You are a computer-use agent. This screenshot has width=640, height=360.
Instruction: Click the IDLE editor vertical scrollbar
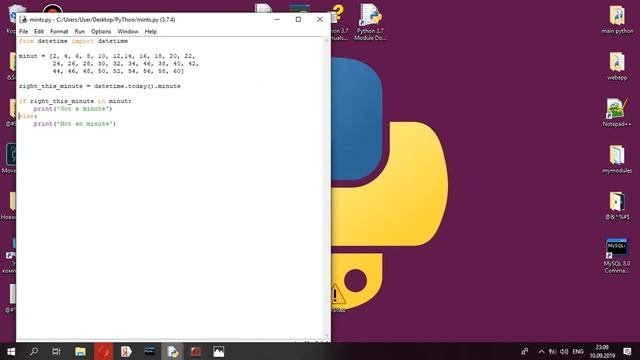tap(327, 187)
